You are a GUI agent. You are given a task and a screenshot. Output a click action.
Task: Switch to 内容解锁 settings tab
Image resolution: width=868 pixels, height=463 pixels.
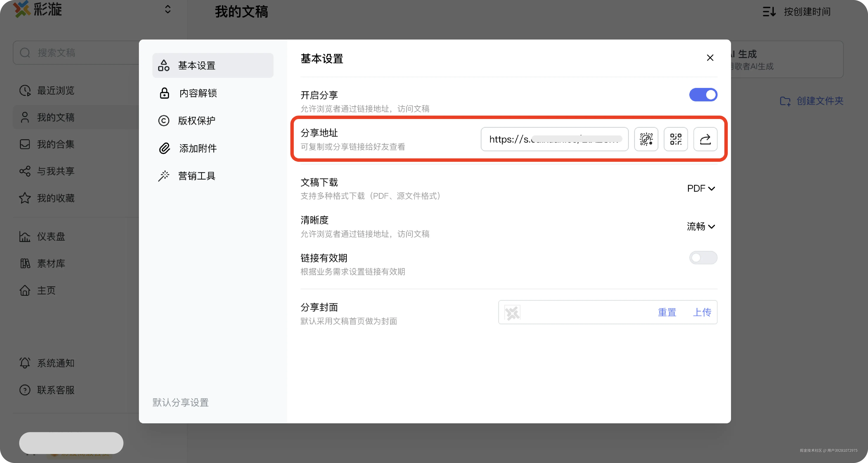click(x=197, y=93)
